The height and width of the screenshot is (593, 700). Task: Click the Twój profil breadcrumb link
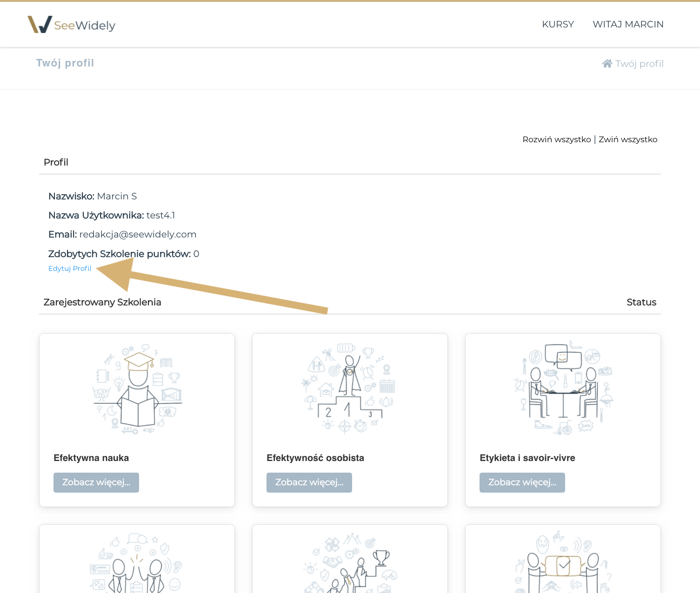pos(639,64)
